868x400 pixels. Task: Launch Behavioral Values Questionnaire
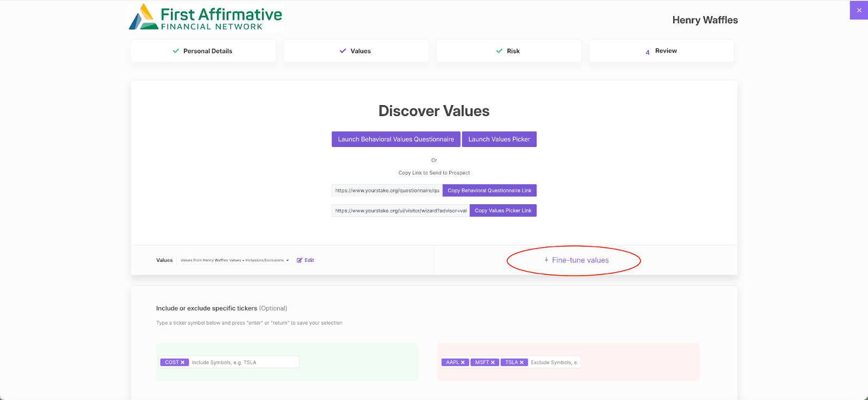395,139
